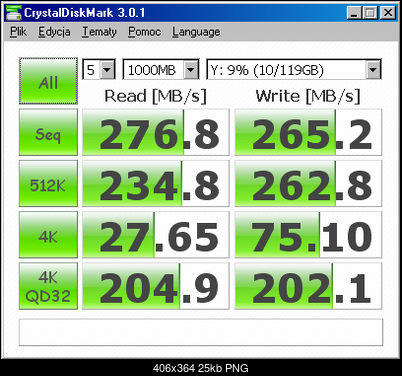This screenshot has width=402, height=376.
Task: Click the Seq write value 265.2
Action: [x=308, y=132]
